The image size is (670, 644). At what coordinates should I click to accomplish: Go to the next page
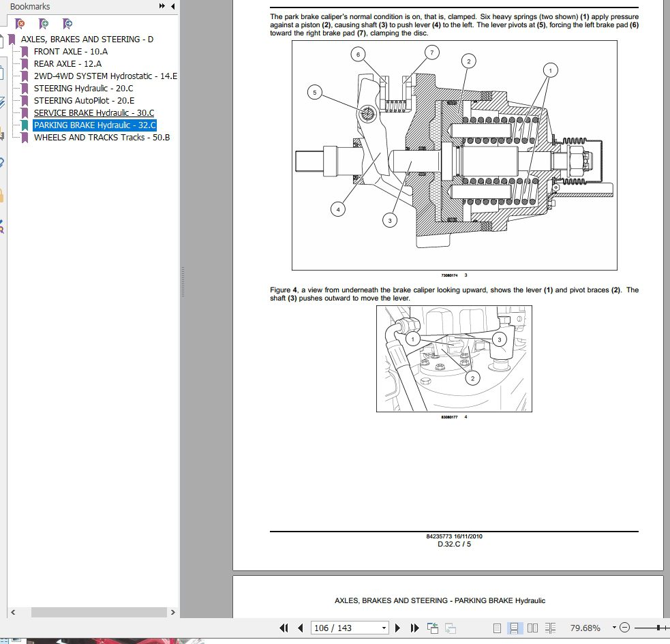397,628
